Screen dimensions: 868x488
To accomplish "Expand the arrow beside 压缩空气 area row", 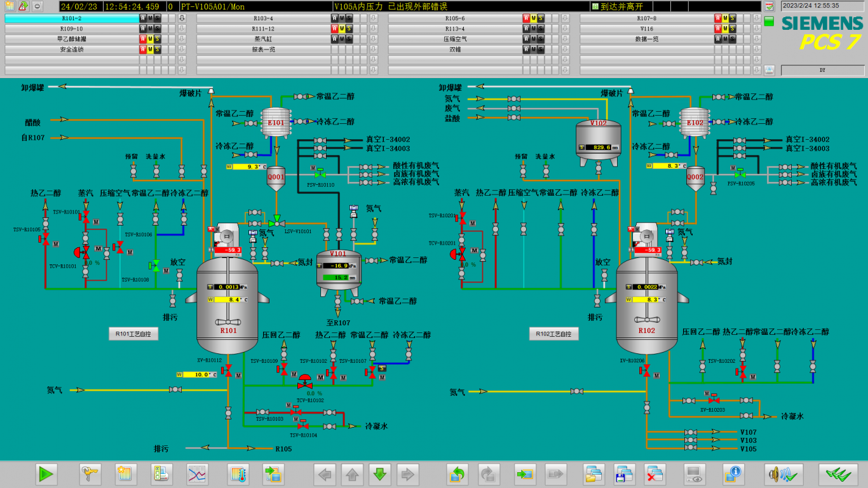I will point(566,39).
